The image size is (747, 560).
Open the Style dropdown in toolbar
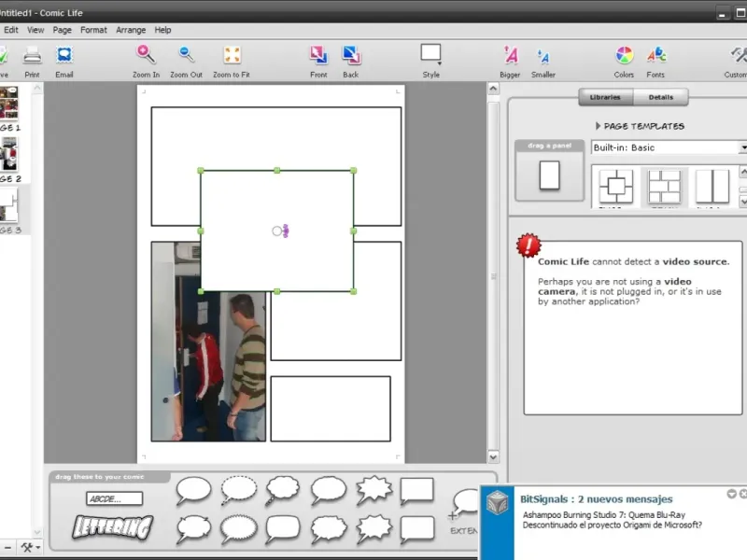[430, 54]
